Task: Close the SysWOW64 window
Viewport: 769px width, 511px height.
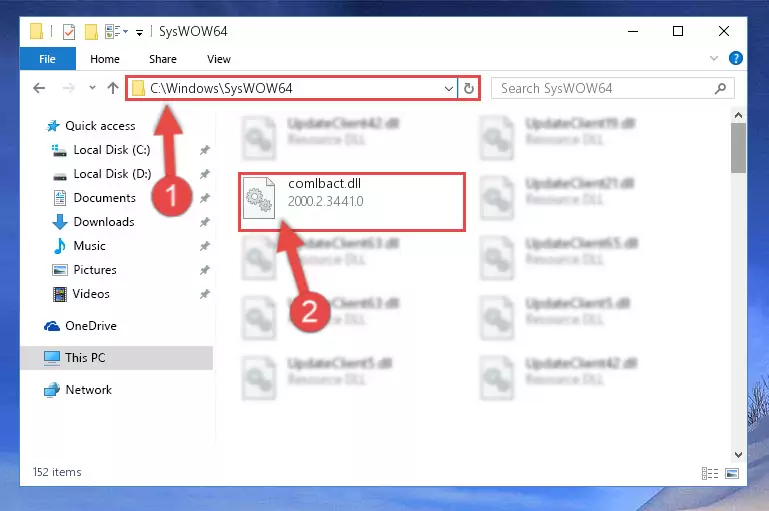Action: (x=723, y=31)
